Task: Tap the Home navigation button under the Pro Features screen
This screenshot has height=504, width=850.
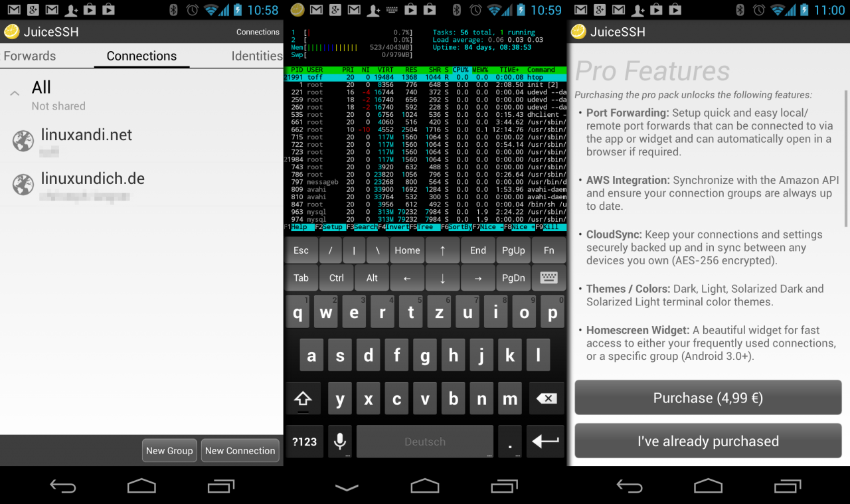Action: tap(709, 486)
